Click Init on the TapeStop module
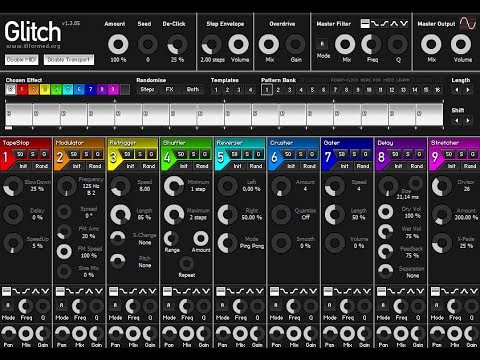Viewport: 480px width, 360px height. tap(23, 166)
